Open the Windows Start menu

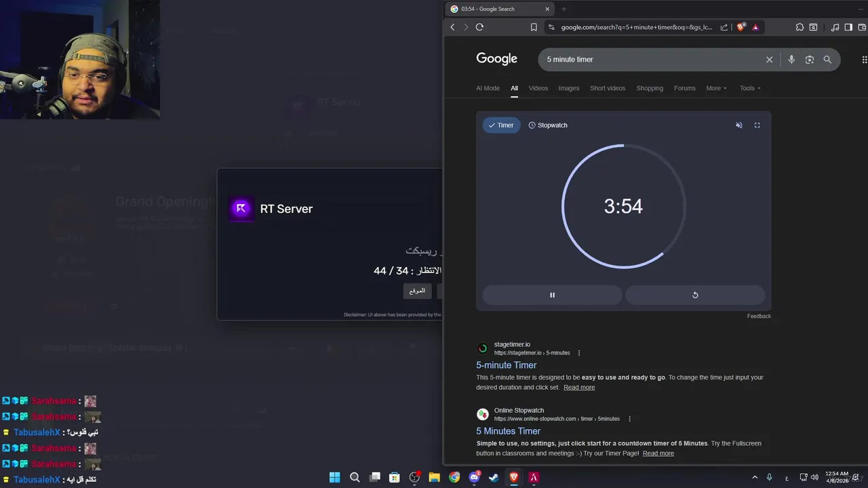(334, 477)
